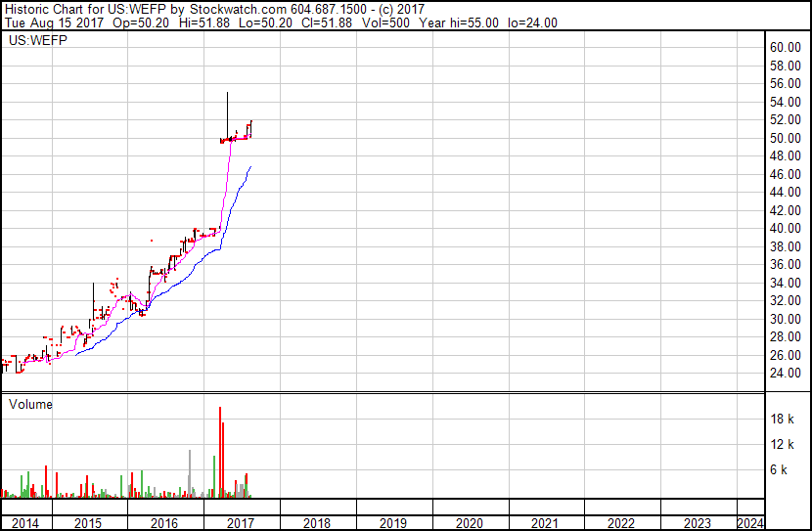Click the Vol=500 volume value
Screen dimensions: 812x531
[385, 22]
